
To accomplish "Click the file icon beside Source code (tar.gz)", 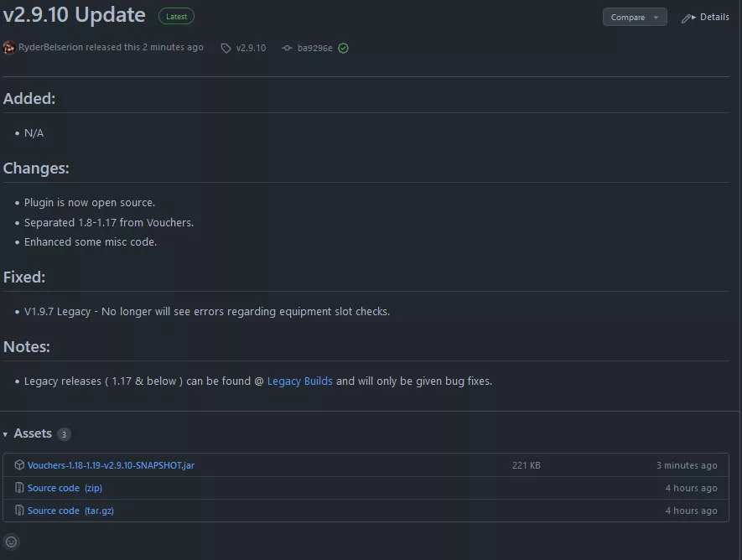I will coord(19,511).
